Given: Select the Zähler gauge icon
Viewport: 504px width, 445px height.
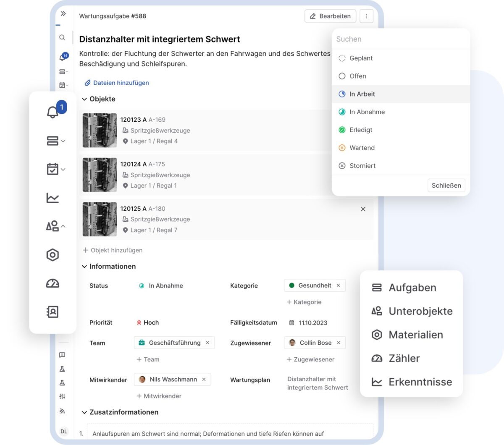Looking at the screenshot, I should (x=376, y=358).
